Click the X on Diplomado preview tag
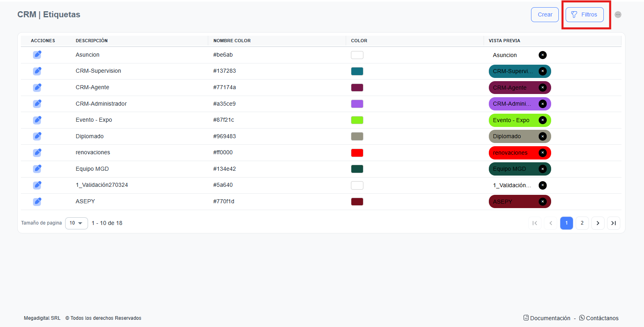Screen dimensions: 644x327 [x=542, y=137]
